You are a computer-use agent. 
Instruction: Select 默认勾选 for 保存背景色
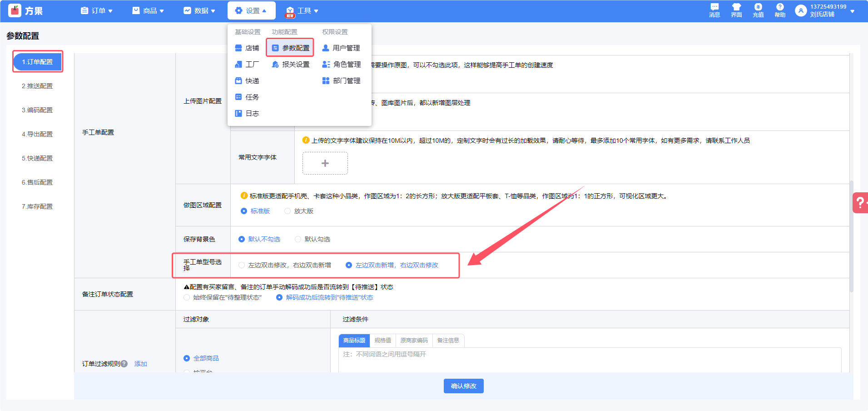[x=298, y=239]
